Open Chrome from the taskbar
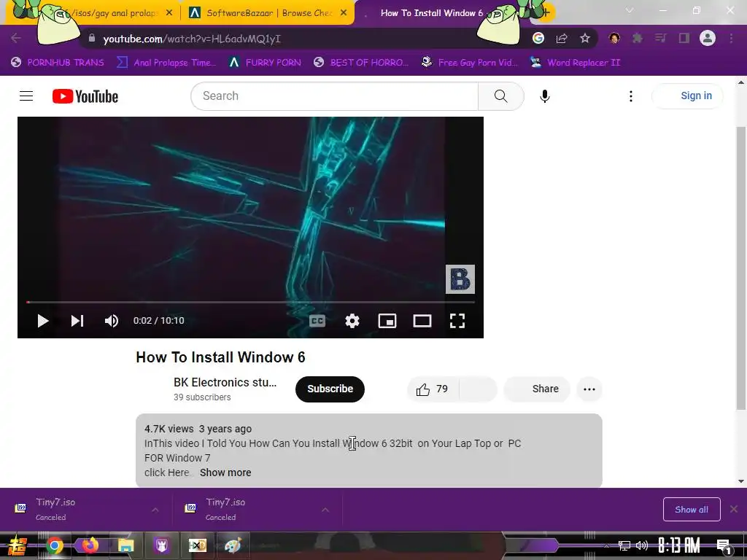747x560 pixels. click(54, 545)
